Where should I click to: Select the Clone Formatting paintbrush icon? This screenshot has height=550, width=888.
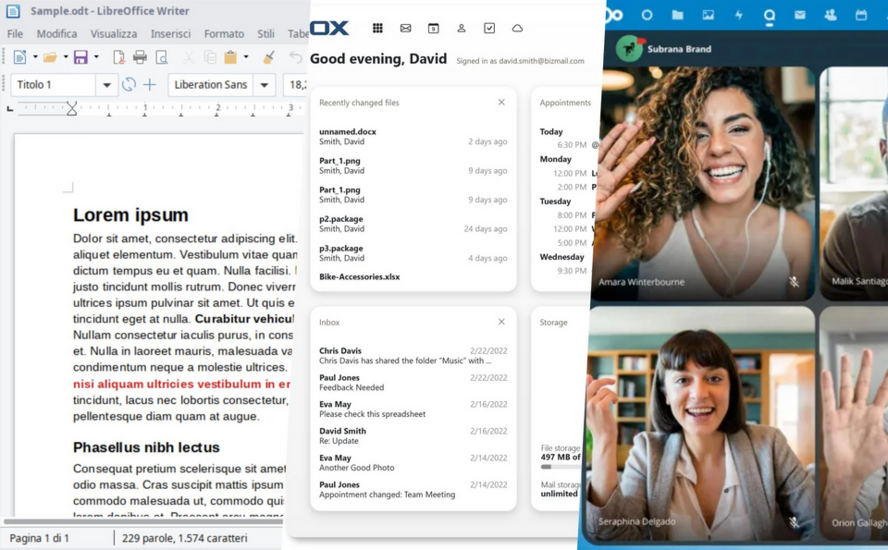(x=268, y=58)
